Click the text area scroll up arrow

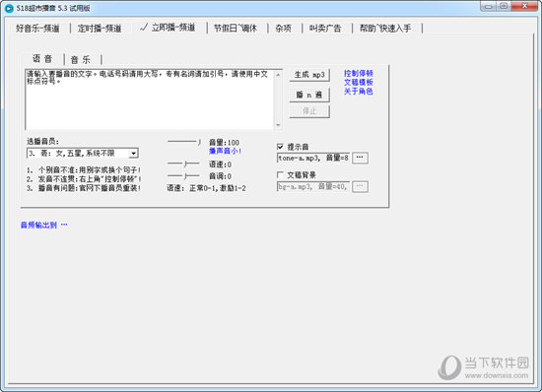pyautogui.click(x=278, y=74)
